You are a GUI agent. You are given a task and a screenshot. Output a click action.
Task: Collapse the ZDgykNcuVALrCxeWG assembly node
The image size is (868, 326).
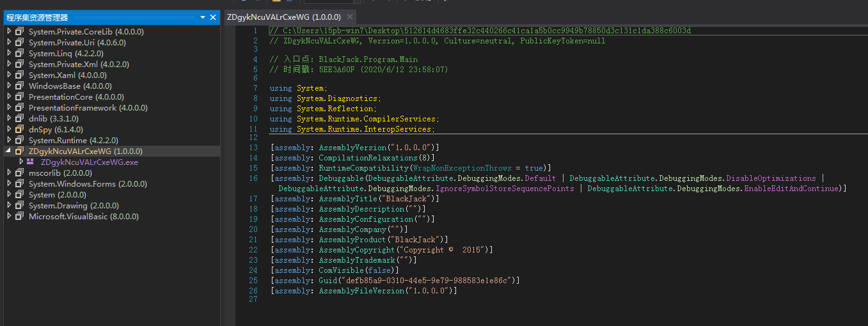pyautogui.click(x=8, y=151)
